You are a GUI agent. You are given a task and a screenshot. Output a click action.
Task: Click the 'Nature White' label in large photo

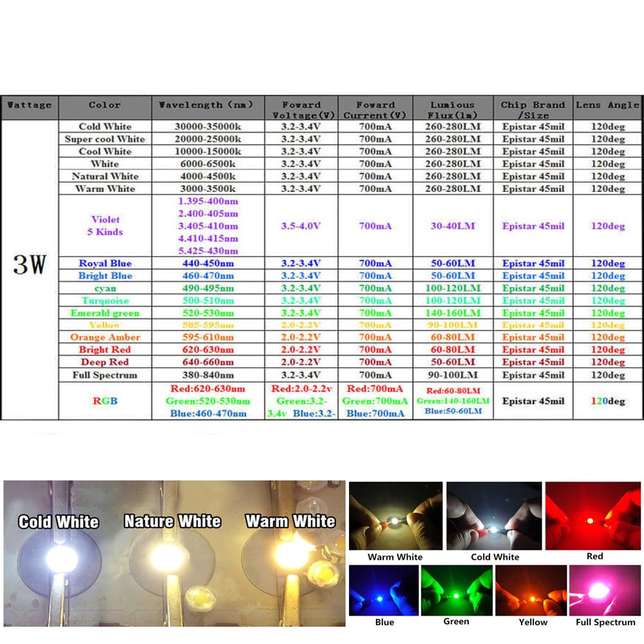pos(173,521)
